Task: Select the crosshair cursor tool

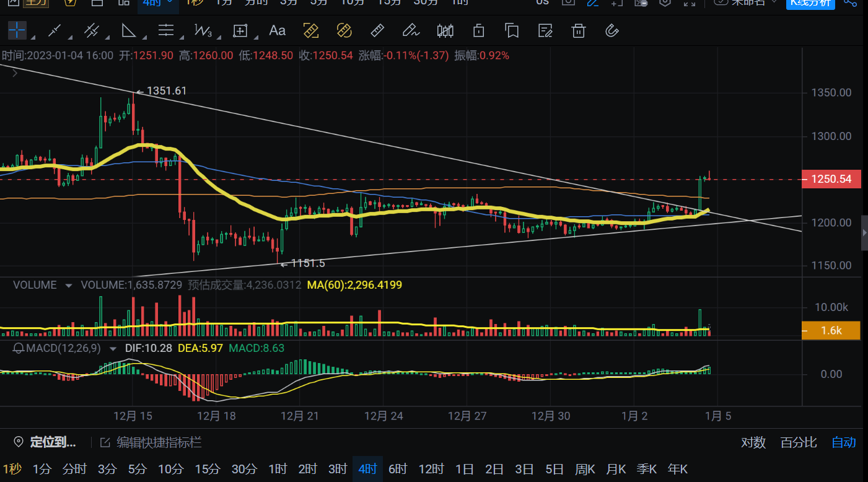Action: click(17, 30)
